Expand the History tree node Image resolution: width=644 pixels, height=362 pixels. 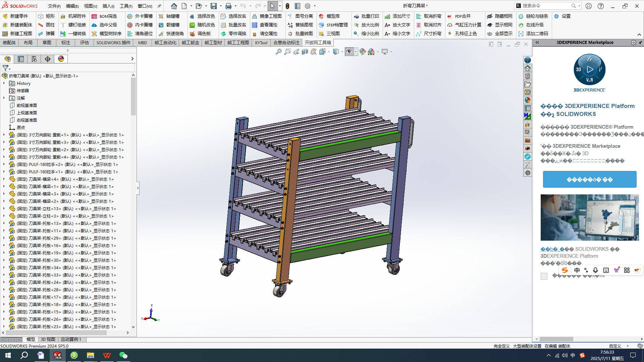[4, 83]
